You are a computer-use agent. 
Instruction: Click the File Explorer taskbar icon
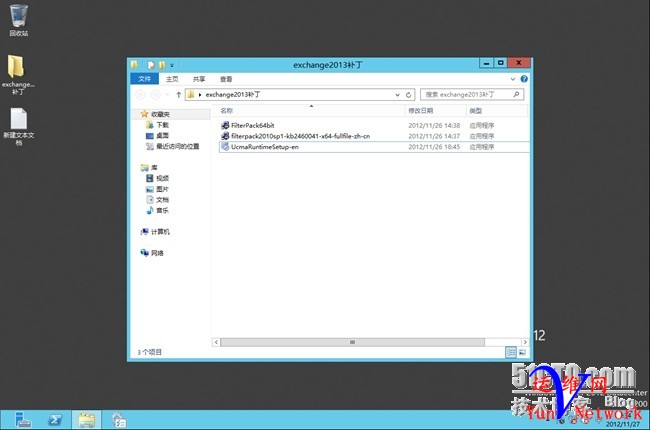click(x=86, y=420)
